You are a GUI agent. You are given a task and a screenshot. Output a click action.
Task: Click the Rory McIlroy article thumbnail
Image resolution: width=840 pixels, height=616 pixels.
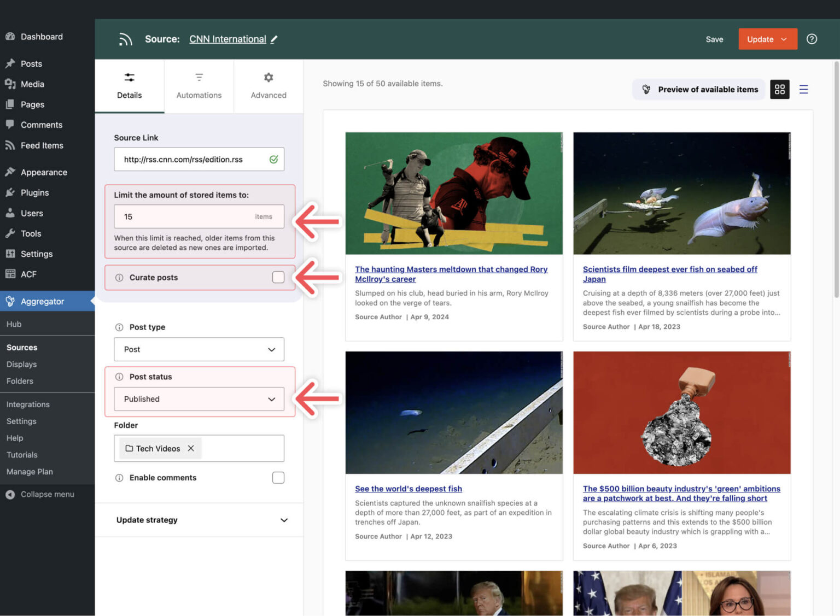click(x=454, y=193)
